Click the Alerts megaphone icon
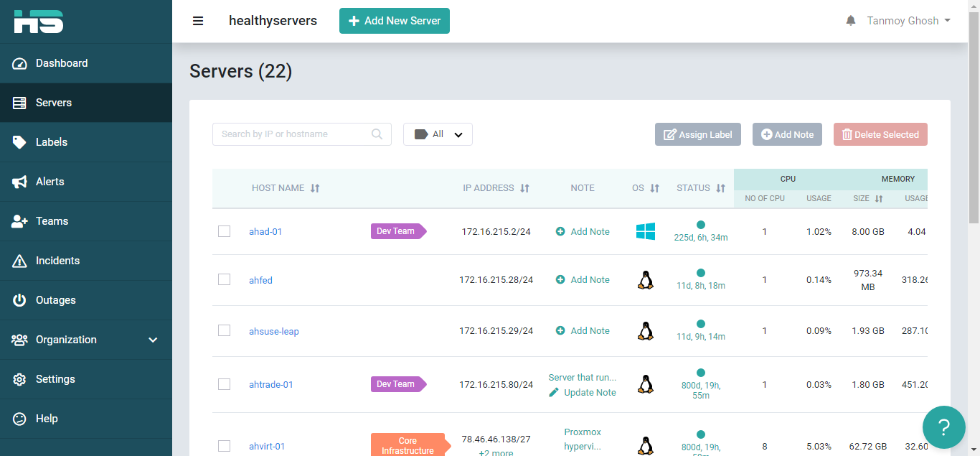Image resolution: width=980 pixels, height=456 pixels. [19, 182]
